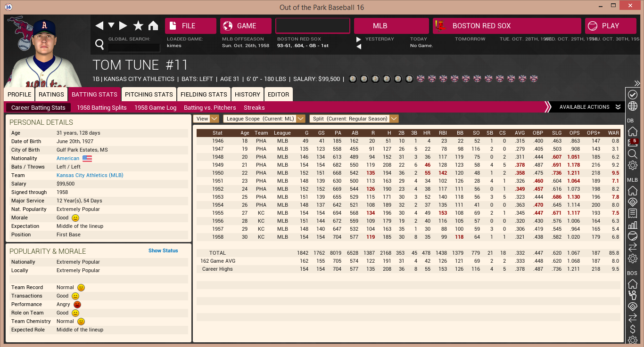Switch to the Pitching Stats tab
Viewport: 644px width, 347px height.
[149, 94]
